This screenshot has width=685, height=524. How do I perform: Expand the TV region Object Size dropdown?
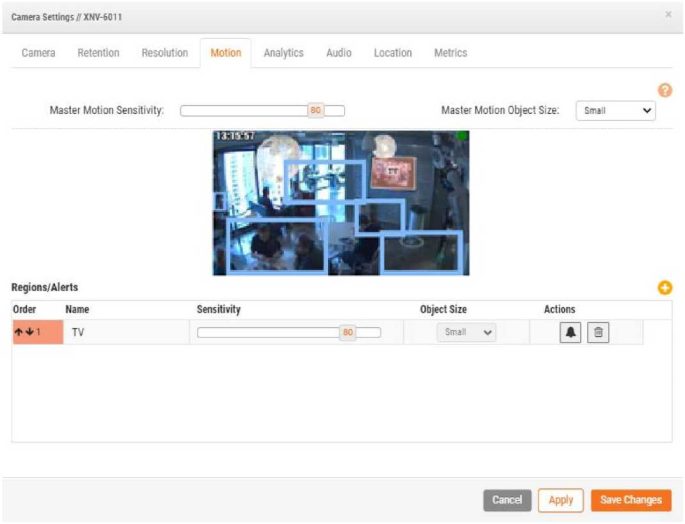point(466,333)
